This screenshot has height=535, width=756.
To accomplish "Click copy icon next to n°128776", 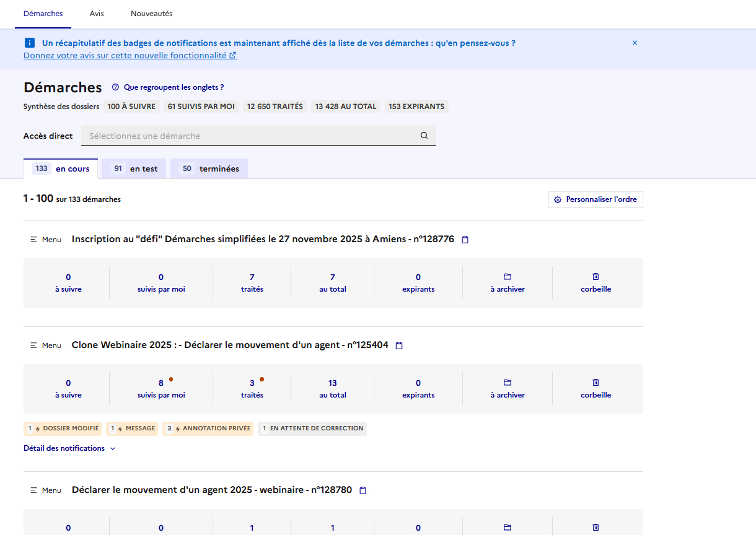I will (465, 240).
